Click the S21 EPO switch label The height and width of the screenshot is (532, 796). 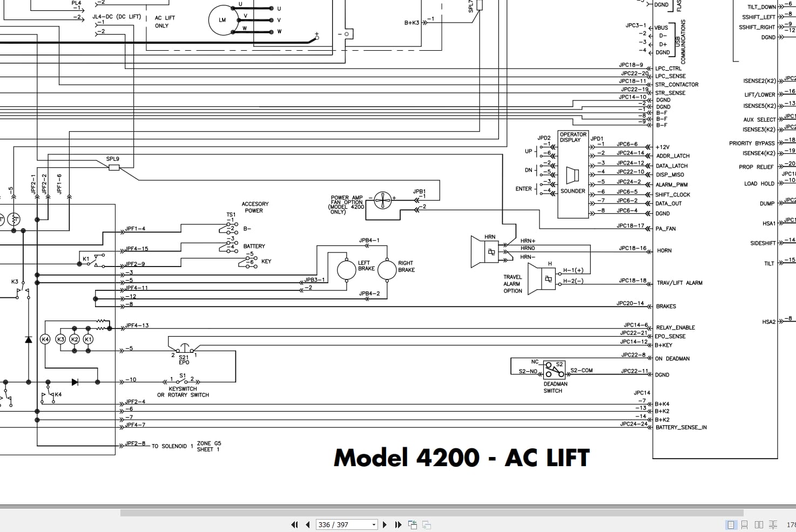pyautogui.click(x=184, y=359)
